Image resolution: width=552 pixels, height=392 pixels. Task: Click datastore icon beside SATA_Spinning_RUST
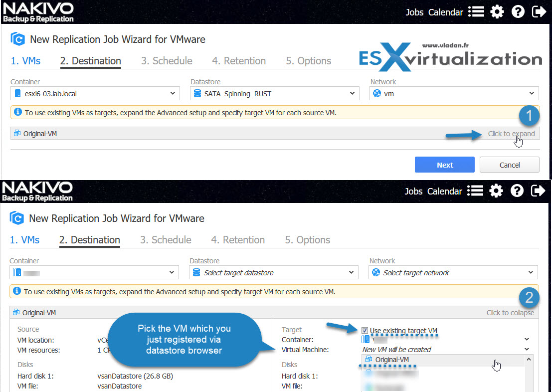(197, 94)
